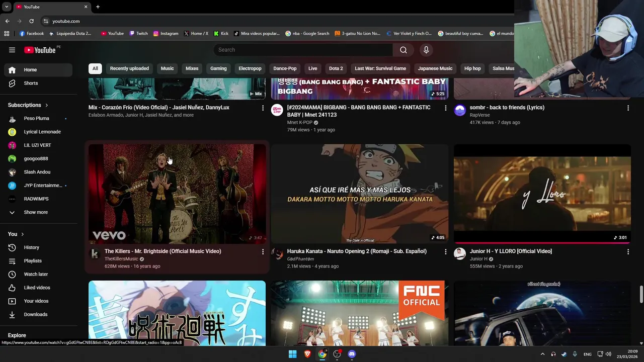Viewport: 644px width, 362px height.
Task: Select the Dota 2 filter chip
Action: (x=336, y=68)
